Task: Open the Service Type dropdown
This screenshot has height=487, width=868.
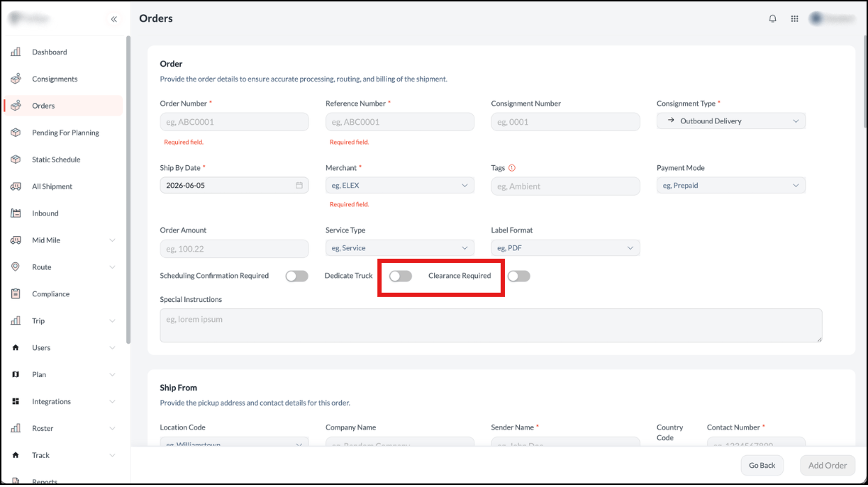Action: click(x=400, y=248)
